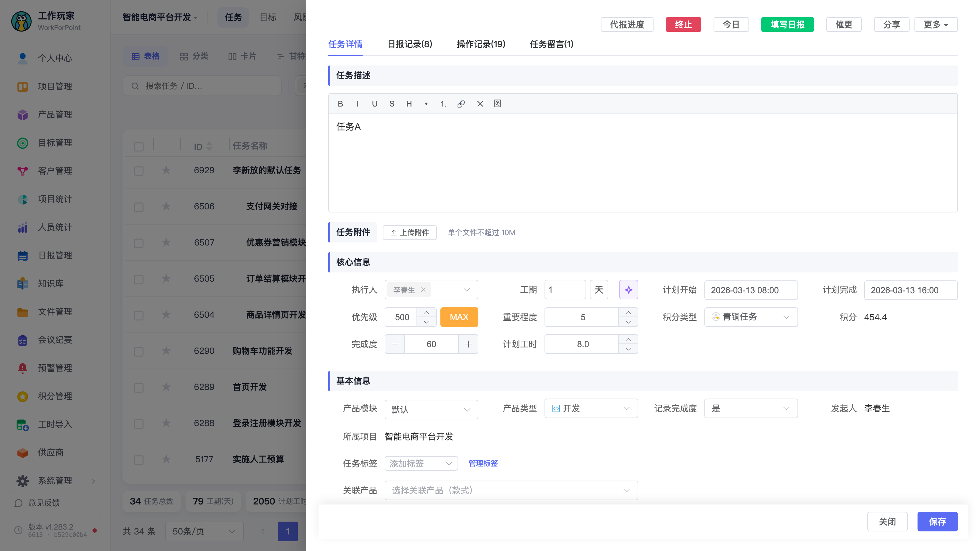
Task: Open 个人中心 in the sidebar
Action: [55, 58]
